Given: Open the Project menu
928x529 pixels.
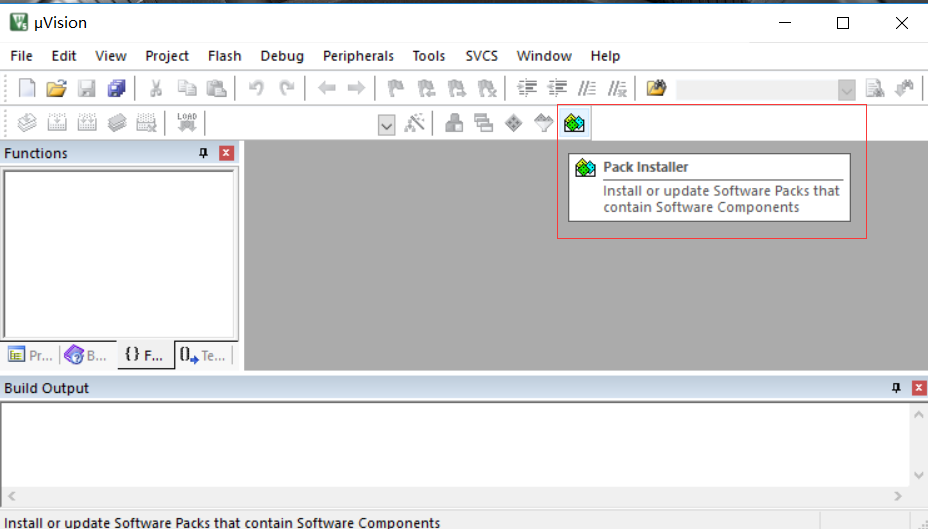Looking at the screenshot, I should (167, 56).
